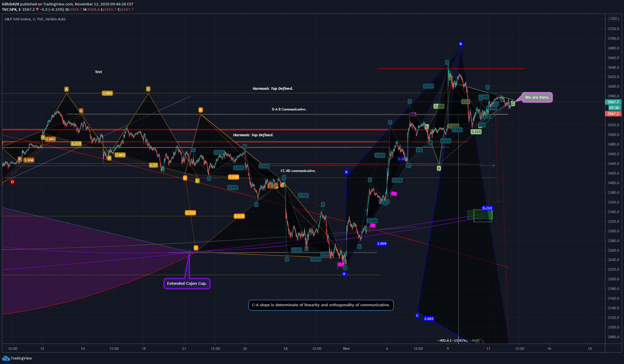Click the '-492.6 (-13.91%)' measurement label

pyautogui.click(x=452, y=340)
